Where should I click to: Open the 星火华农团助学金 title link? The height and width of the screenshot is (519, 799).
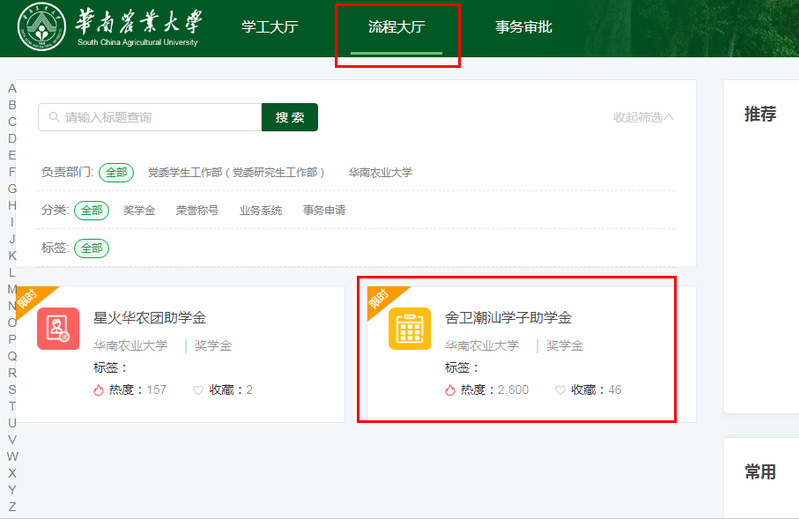150,318
